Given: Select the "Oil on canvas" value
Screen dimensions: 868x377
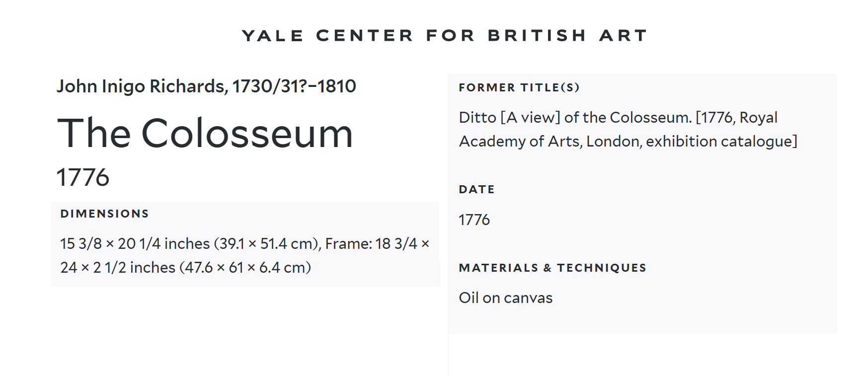Looking at the screenshot, I should click(x=505, y=298).
